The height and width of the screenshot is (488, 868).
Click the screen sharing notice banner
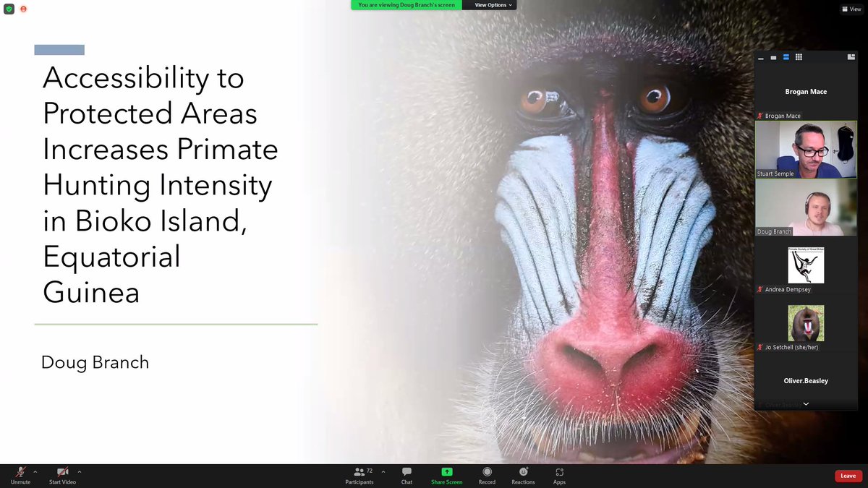tap(407, 5)
